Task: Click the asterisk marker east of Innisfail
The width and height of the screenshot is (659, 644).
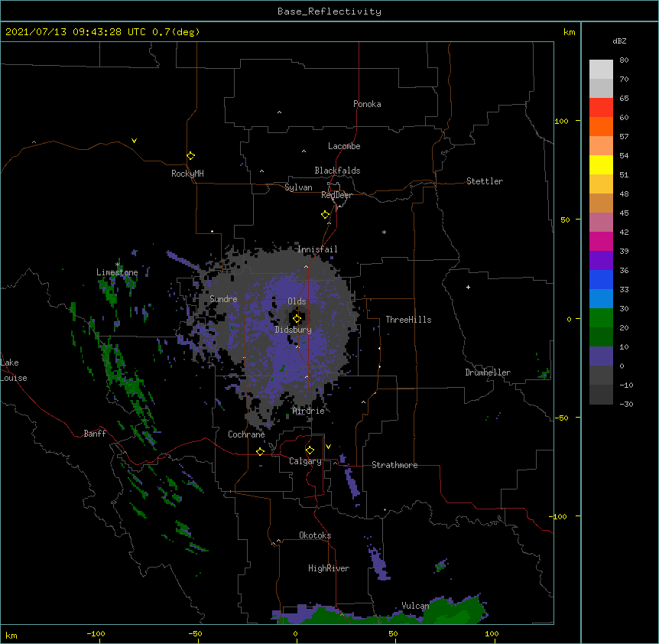Action: pyautogui.click(x=384, y=232)
